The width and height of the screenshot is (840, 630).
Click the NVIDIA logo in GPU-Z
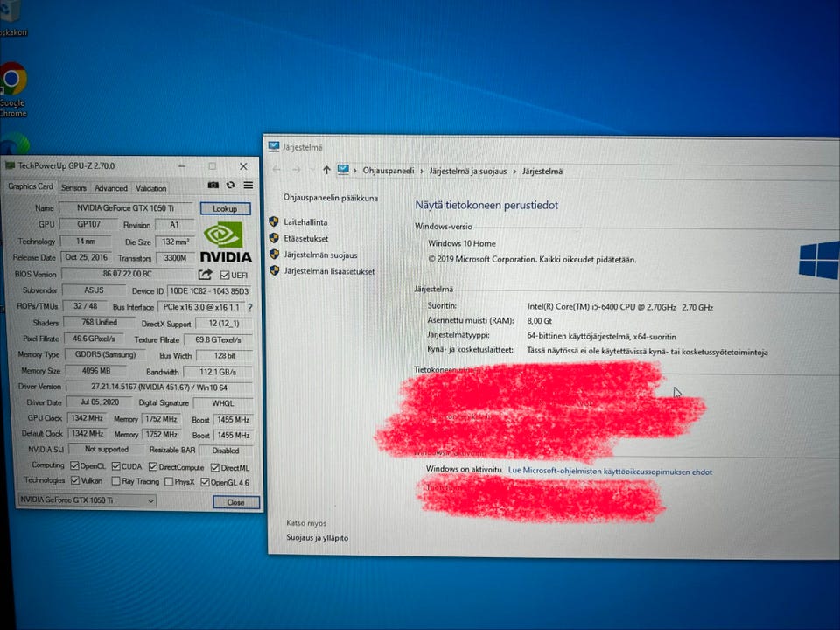[226, 242]
